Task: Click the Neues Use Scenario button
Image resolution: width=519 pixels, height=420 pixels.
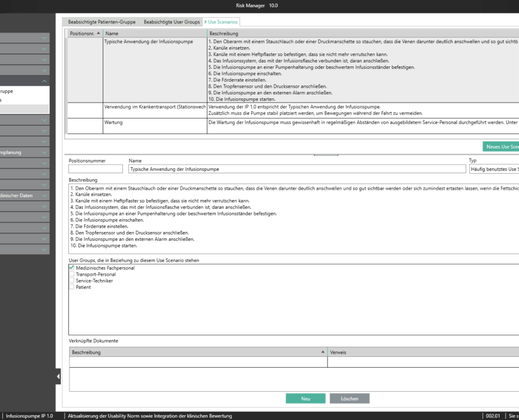Action: [501, 147]
